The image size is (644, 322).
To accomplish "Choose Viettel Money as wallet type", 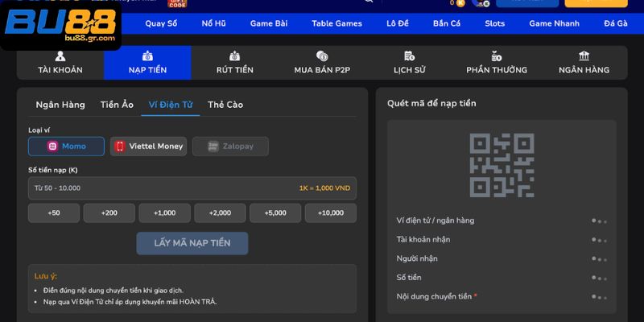I will click(148, 147).
